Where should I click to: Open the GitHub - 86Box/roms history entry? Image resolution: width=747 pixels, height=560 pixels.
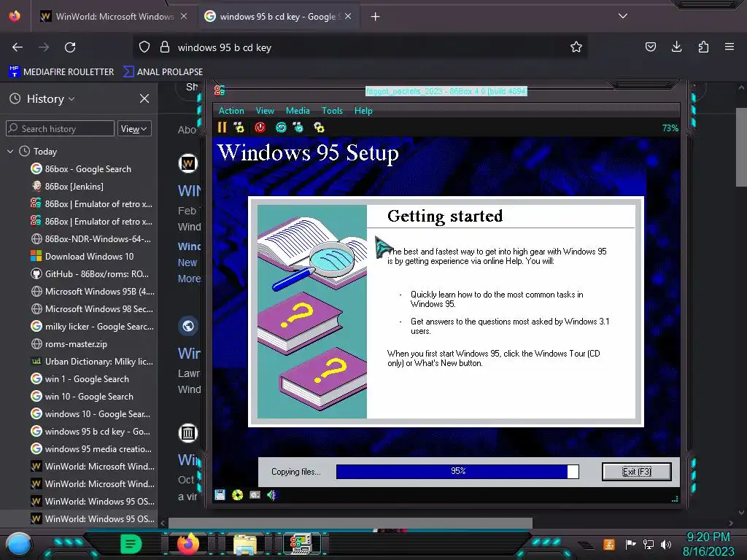tap(90, 274)
